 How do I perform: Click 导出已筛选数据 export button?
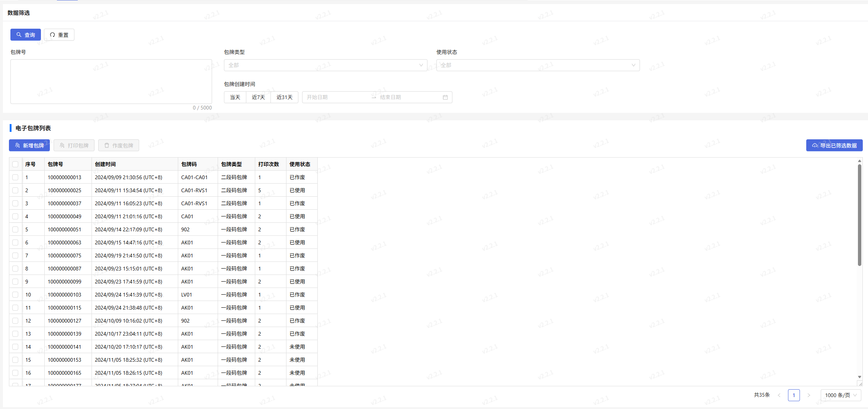(x=834, y=145)
